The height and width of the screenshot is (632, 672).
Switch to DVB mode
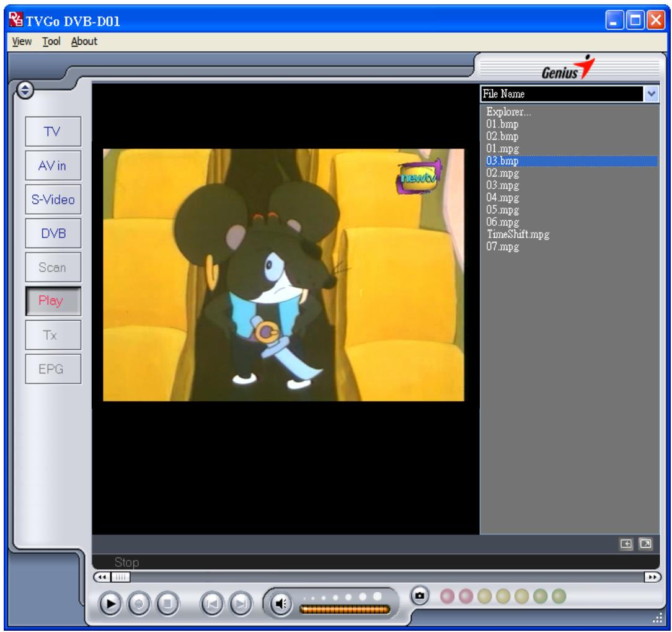click(x=53, y=233)
